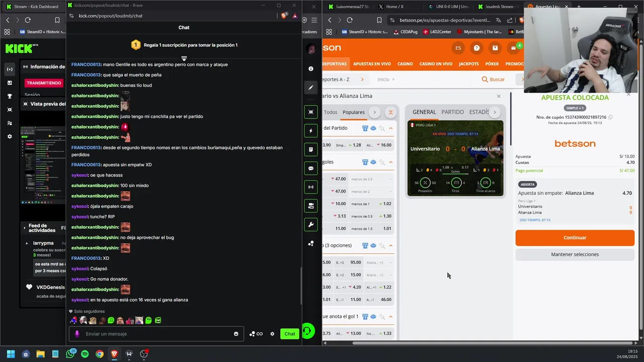Open CASINO menu item

pos(405,64)
